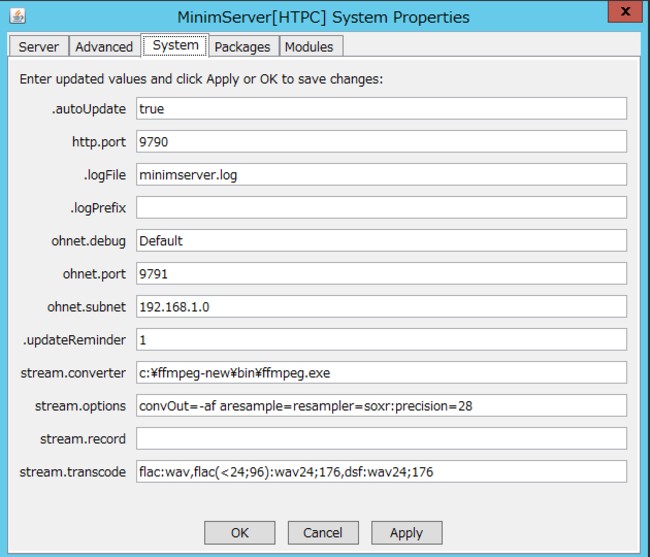Viewport: 650px width, 557px height.
Task: Edit the ohnet.subnet address field
Action: [x=381, y=307]
